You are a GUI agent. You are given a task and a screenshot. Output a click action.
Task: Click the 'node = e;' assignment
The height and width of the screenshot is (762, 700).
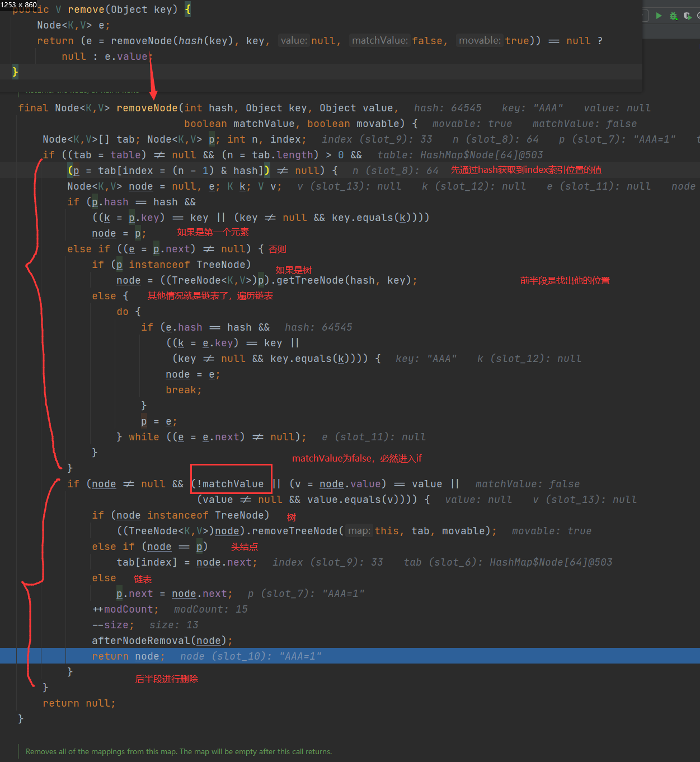tap(193, 374)
